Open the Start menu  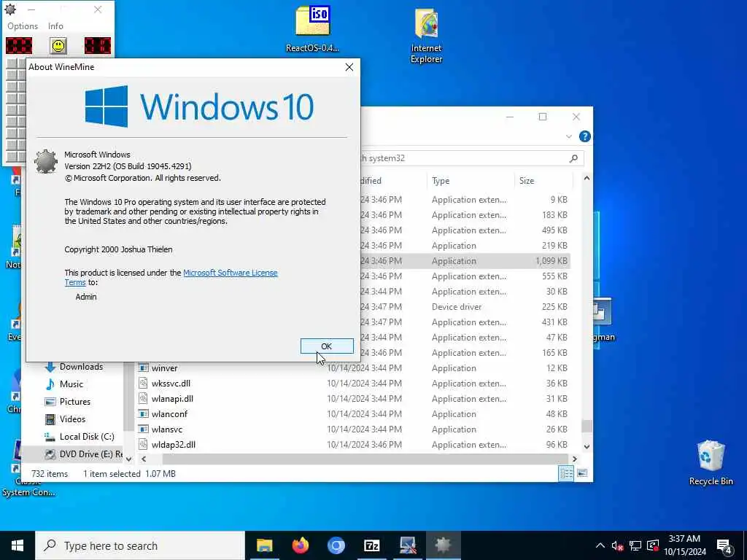(18, 545)
